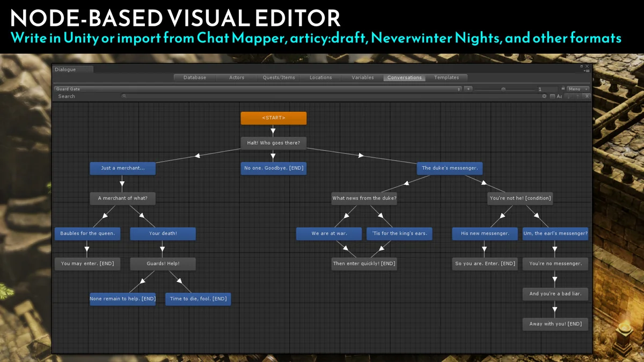Open the Menu dropdown
This screenshot has width=644, height=362.
pyautogui.click(x=575, y=88)
